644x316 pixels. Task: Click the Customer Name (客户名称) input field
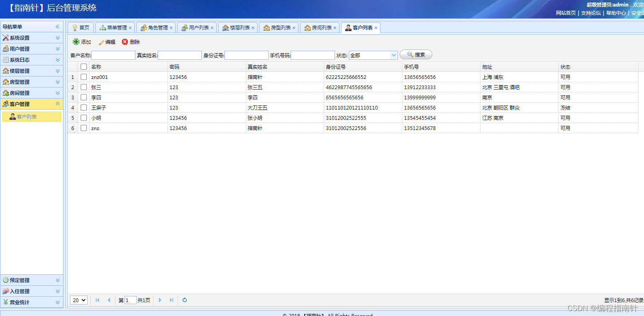click(113, 55)
